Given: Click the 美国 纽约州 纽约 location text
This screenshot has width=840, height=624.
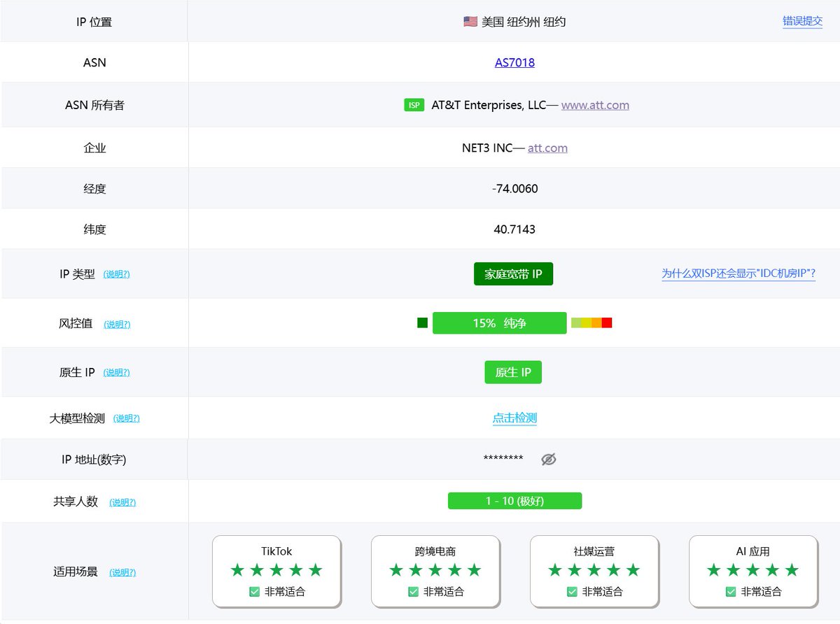Looking at the screenshot, I should (x=524, y=22).
